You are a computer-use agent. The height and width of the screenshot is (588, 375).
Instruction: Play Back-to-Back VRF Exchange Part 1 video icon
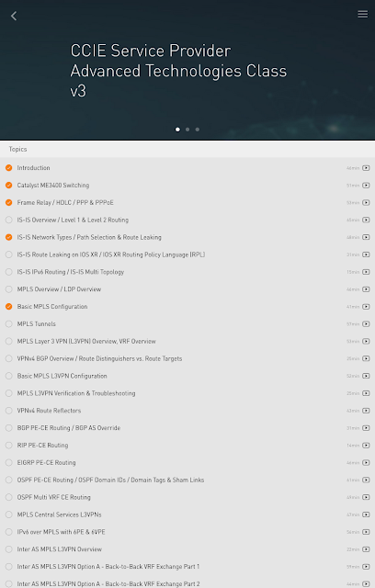point(366,567)
